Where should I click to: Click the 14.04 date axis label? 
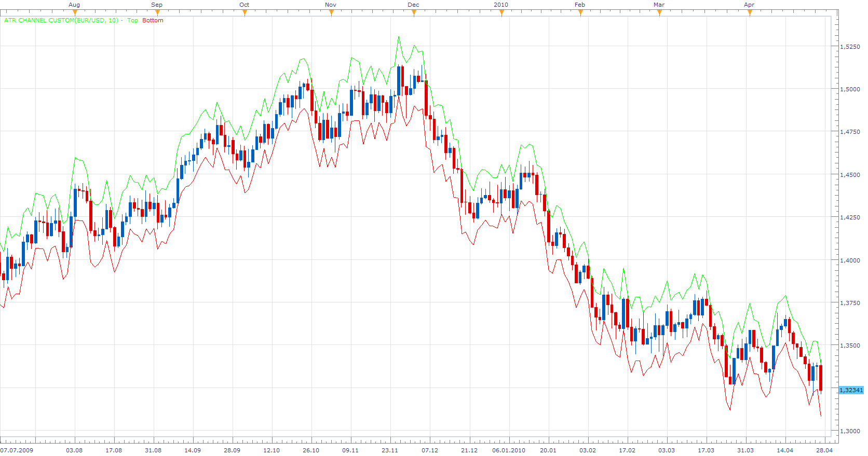point(785,450)
